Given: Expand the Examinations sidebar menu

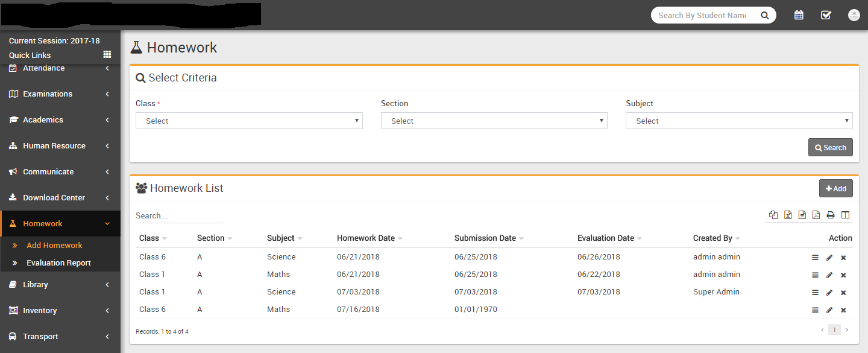Looking at the screenshot, I should click(60, 94).
